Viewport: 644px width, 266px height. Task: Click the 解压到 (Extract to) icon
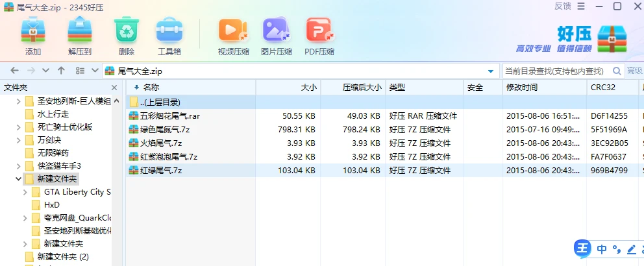click(x=80, y=30)
